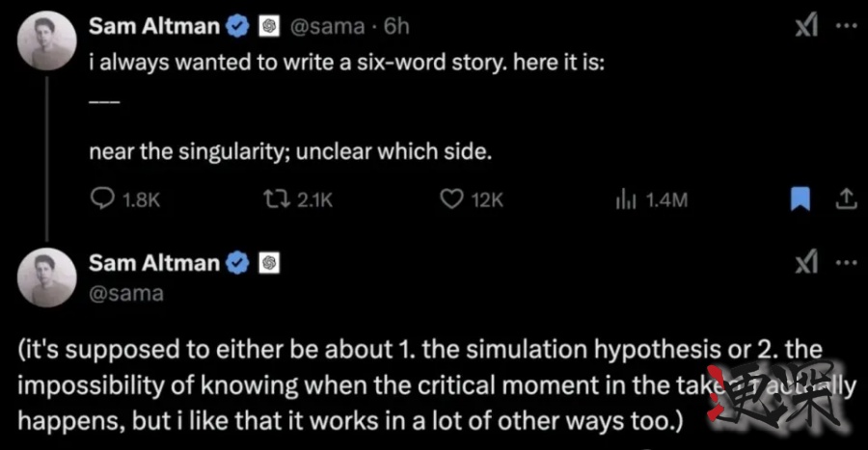The width and height of the screenshot is (868, 450).
Task: Click the OpenAI affiliation badge in the reply
Action: [268, 264]
